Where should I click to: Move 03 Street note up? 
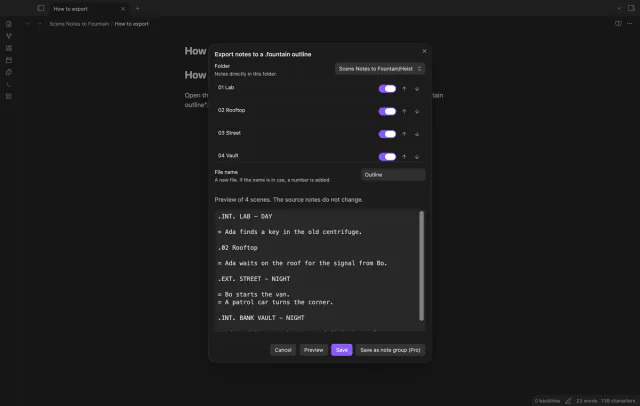(x=404, y=134)
